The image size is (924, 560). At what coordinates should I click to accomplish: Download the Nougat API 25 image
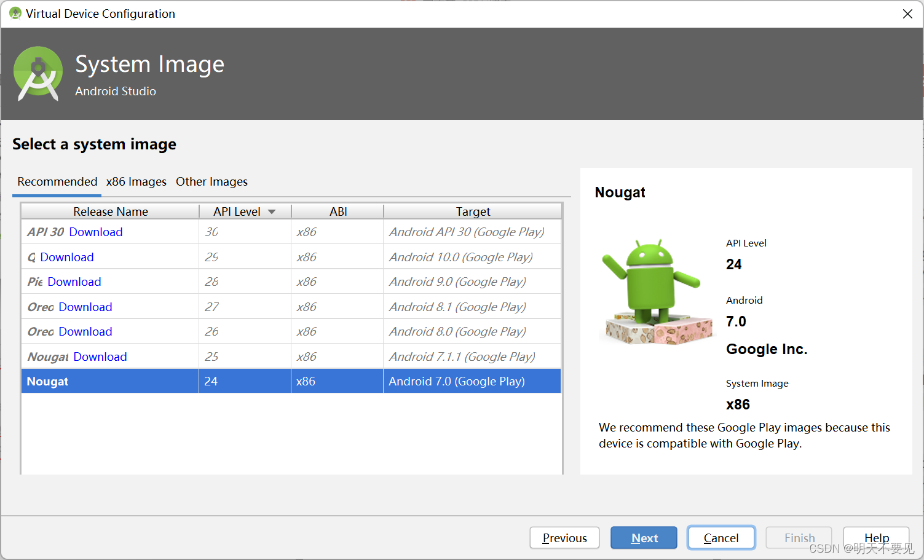coord(100,357)
